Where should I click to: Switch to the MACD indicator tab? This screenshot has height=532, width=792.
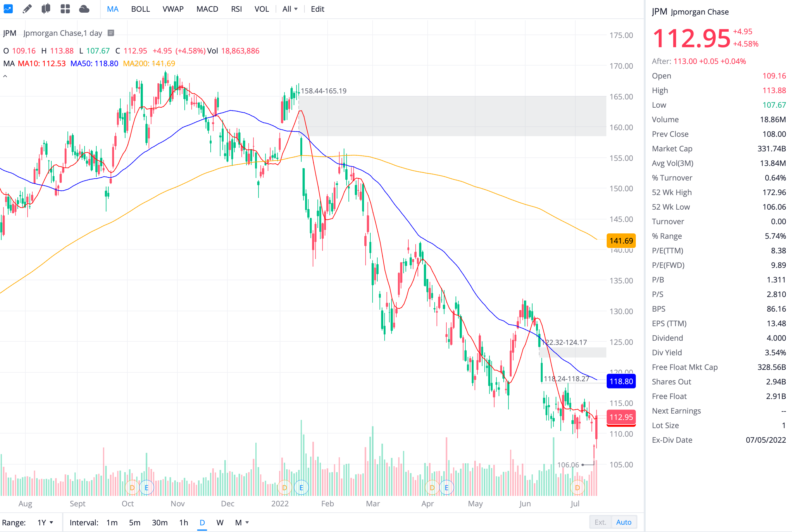click(x=207, y=9)
